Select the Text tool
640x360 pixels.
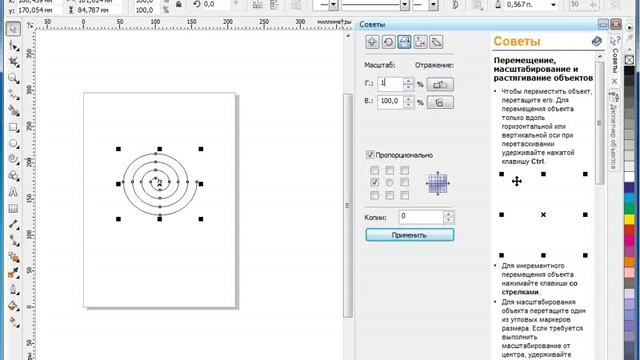[13, 192]
